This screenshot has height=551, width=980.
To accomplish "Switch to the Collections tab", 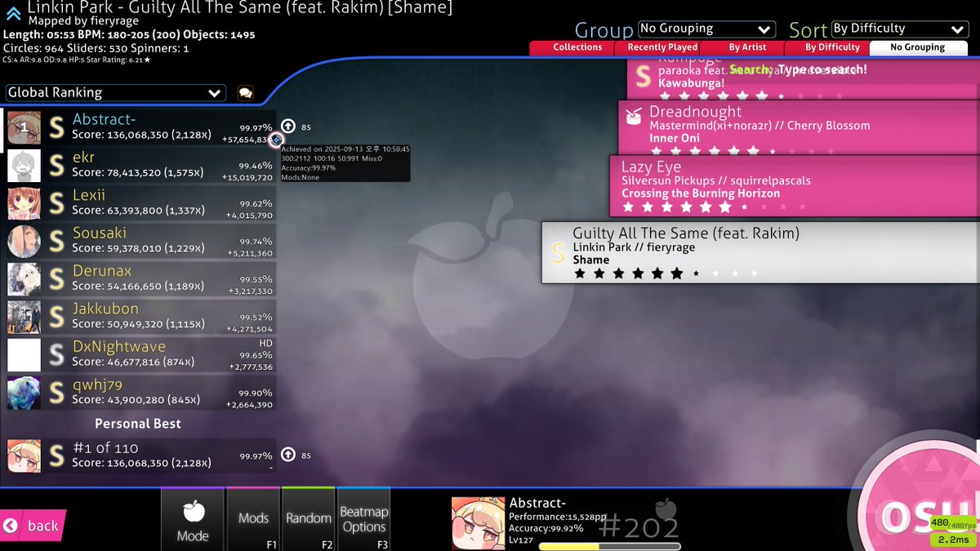I will [x=577, y=47].
